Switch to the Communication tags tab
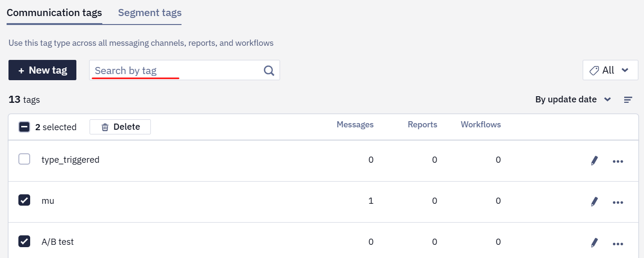The height and width of the screenshot is (258, 644). pos(54,13)
